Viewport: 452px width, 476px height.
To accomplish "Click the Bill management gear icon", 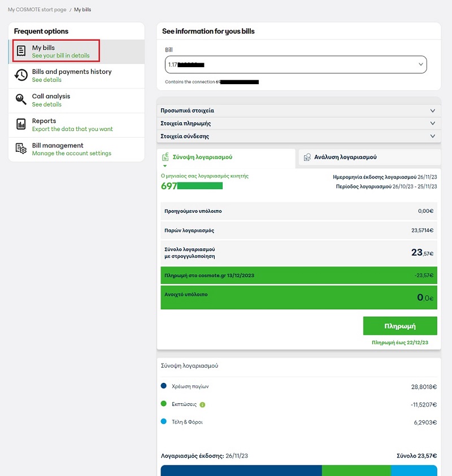I will point(21,149).
